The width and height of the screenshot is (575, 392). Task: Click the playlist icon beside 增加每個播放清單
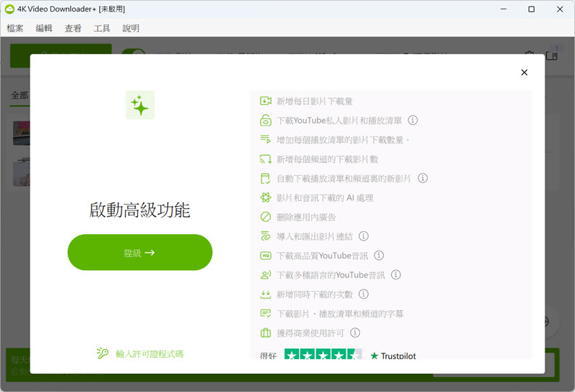coord(265,139)
